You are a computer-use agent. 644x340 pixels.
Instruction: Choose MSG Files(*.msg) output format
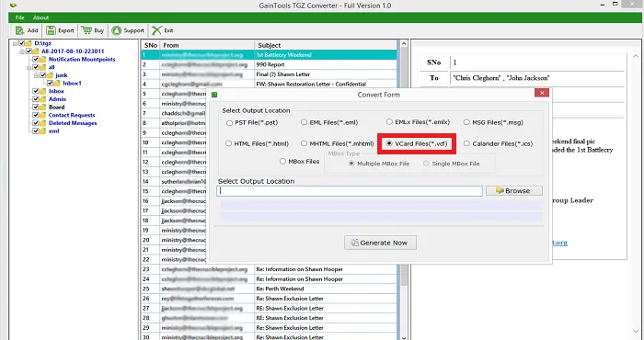coord(466,122)
